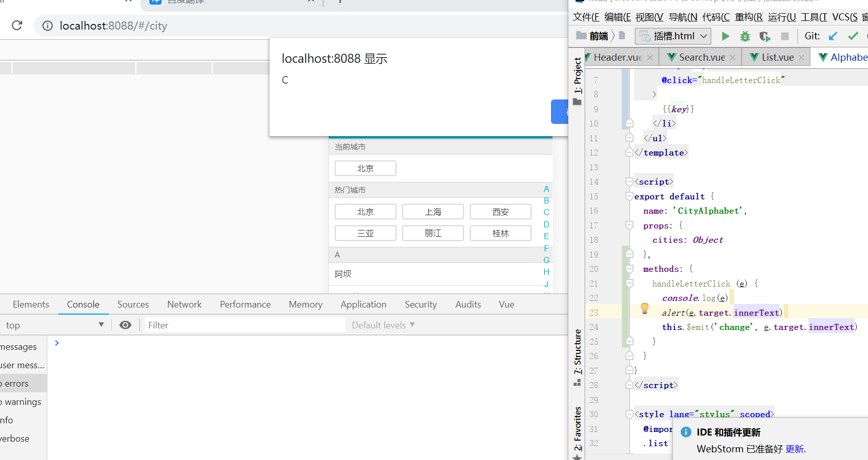Open the 导航 menu in WebStorm
Viewport: 868px width, 460px height.
[683, 17]
